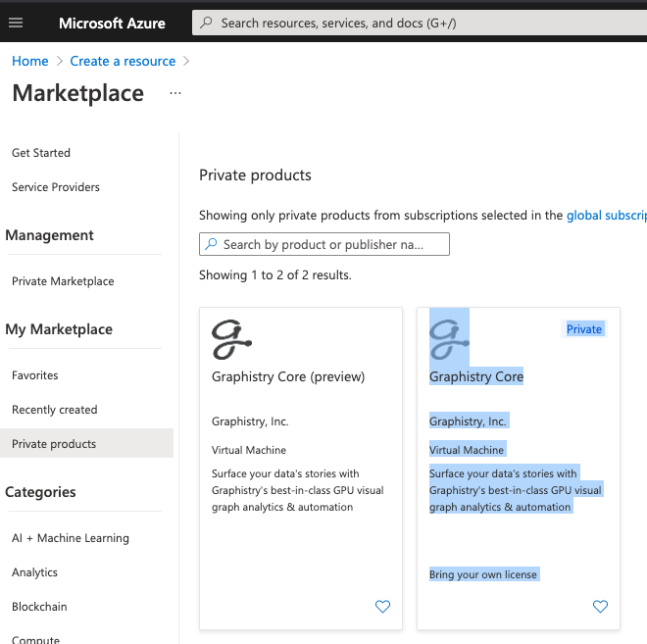The image size is (647, 644).
Task: Click Virtual Machine label on preview card
Action: pos(249,450)
